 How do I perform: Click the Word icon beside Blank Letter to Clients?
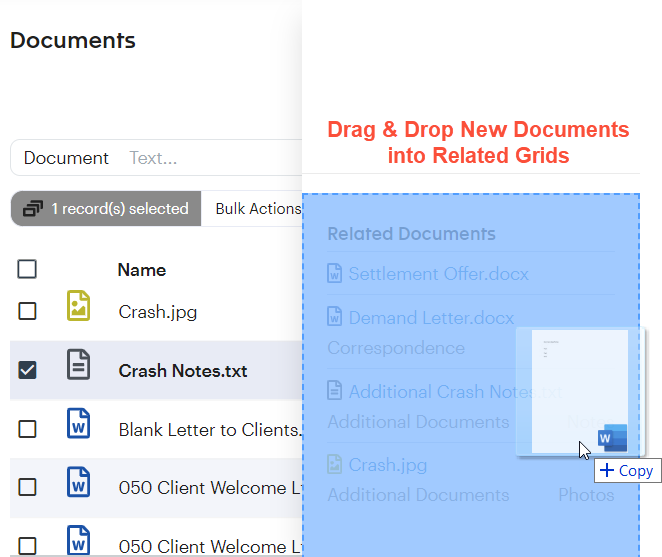(x=79, y=423)
